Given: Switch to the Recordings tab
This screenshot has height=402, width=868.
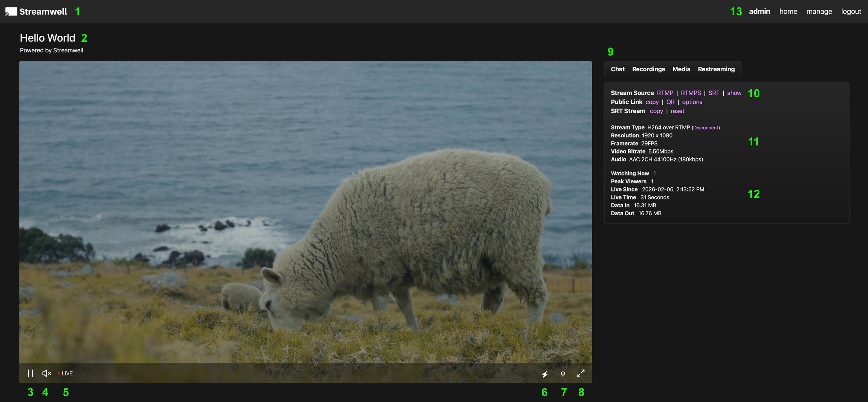Looking at the screenshot, I should [648, 69].
